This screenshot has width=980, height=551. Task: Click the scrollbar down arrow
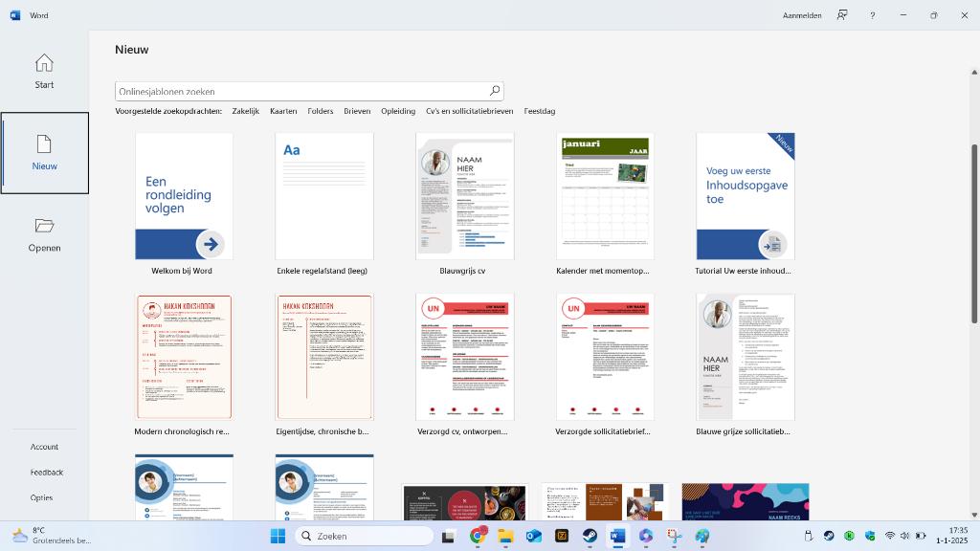[973, 515]
